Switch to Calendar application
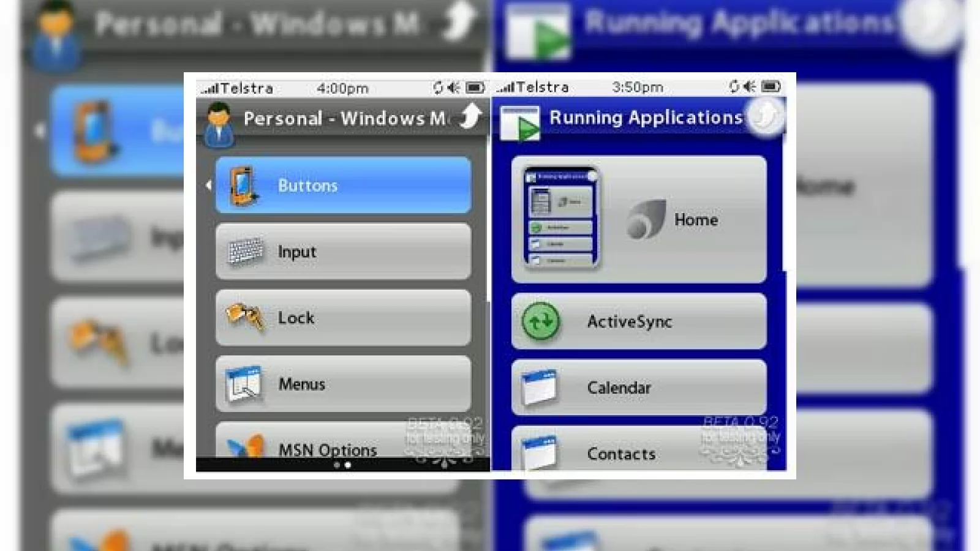980x551 pixels. pyautogui.click(x=639, y=388)
